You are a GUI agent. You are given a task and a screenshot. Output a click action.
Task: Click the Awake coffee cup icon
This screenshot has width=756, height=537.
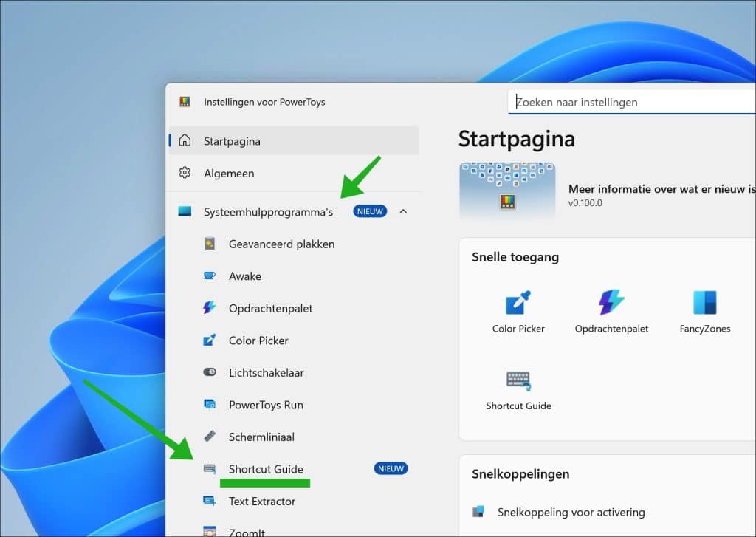pyautogui.click(x=209, y=276)
